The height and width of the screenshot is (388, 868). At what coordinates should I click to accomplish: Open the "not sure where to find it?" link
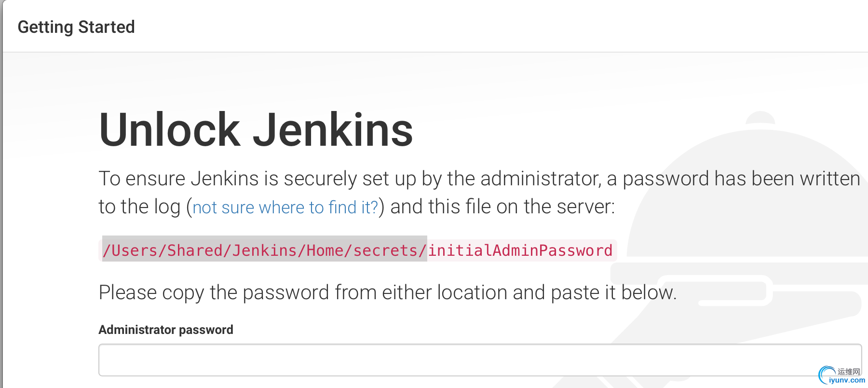coord(285,208)
